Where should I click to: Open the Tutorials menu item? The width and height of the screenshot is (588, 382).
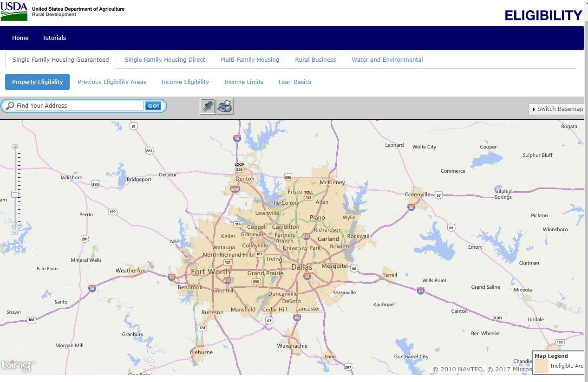[x=54, y=38]
